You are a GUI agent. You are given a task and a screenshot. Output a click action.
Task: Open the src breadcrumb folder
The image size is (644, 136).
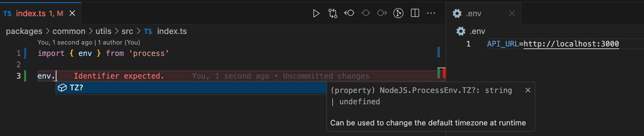pyautogui.click(x=127, y=31)
